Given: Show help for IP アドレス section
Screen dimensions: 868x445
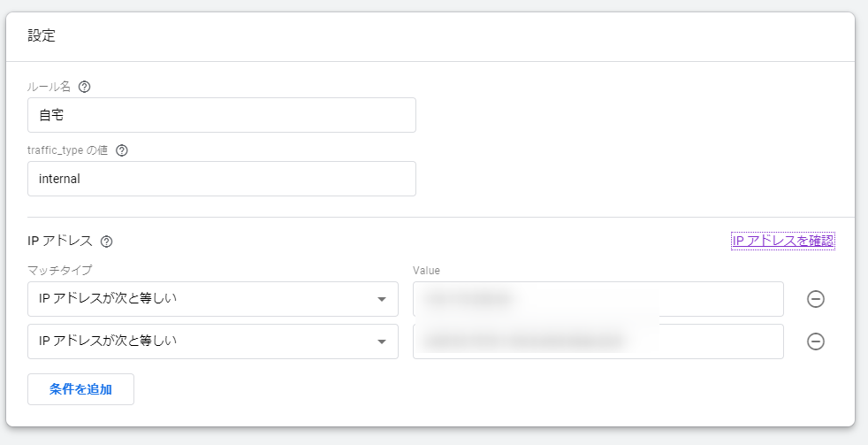Looking at the screenshot, I should point(106,242).
